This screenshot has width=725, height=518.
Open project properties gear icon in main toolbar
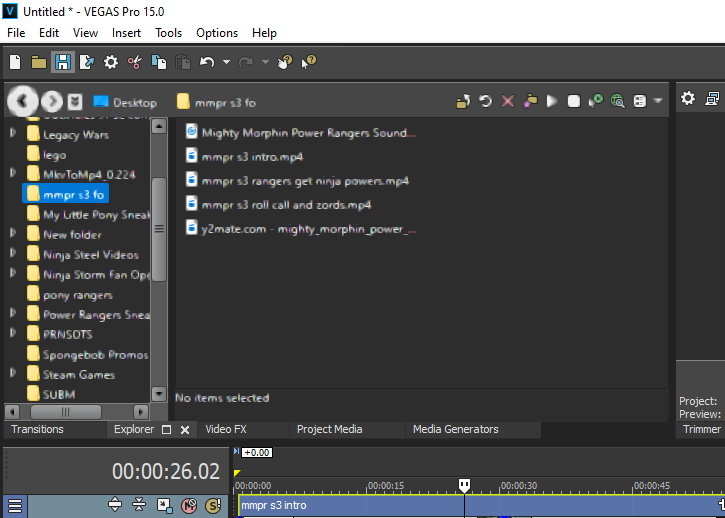111,62
